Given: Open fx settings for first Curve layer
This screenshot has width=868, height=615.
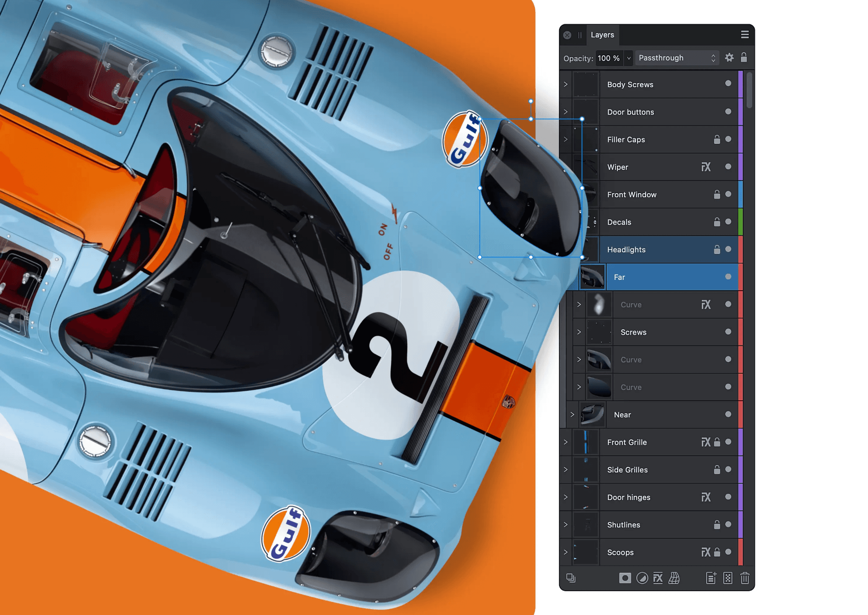Looking at the screenshot, I should (x=706, y=305).
